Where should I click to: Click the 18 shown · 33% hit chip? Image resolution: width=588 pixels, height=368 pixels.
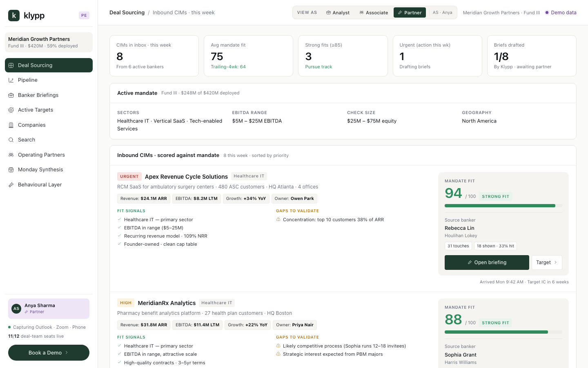point(495,246)
